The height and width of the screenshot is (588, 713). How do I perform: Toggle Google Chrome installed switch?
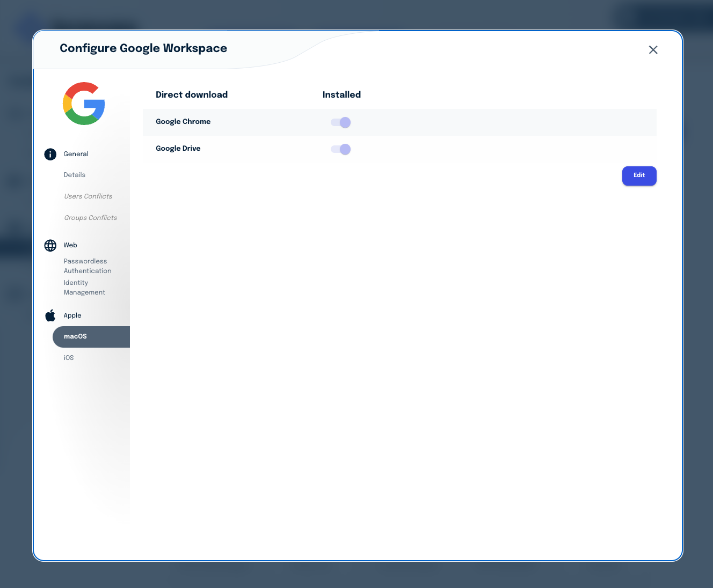point(341,122)
